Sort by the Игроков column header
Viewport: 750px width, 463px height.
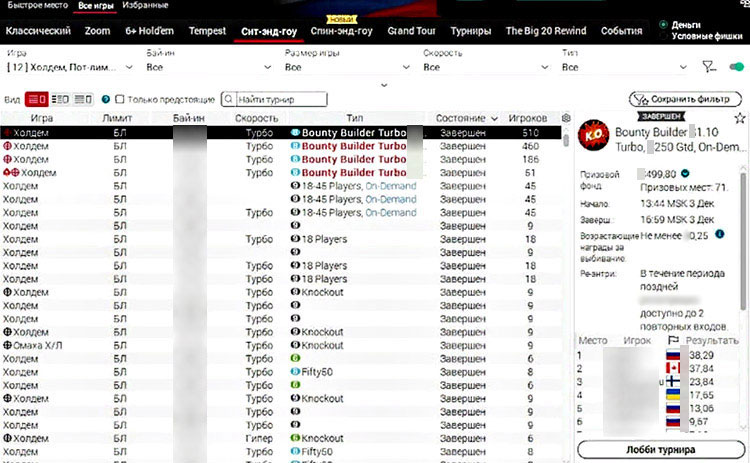coord(528,118)
